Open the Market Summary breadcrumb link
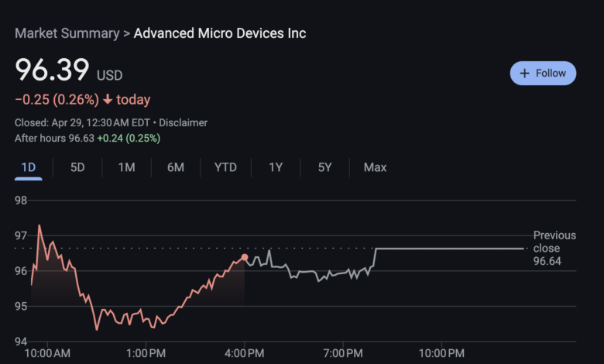Screen dimensions: 604x364 [x=67, y=33]
